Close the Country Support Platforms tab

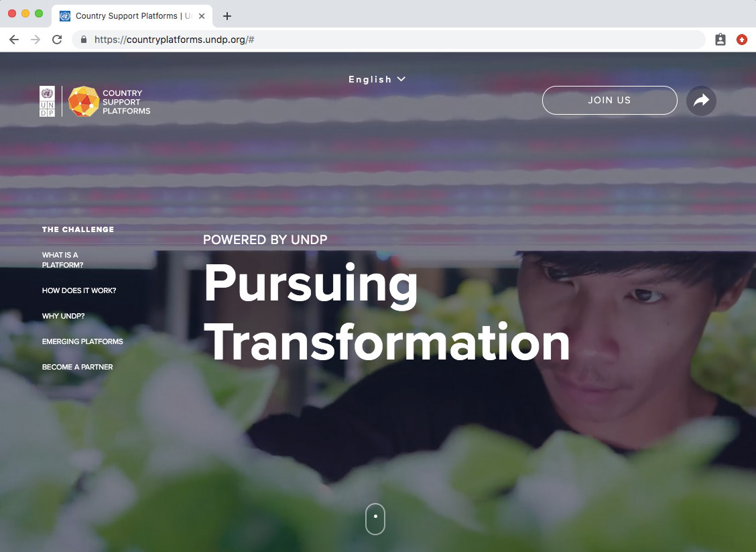202,16
